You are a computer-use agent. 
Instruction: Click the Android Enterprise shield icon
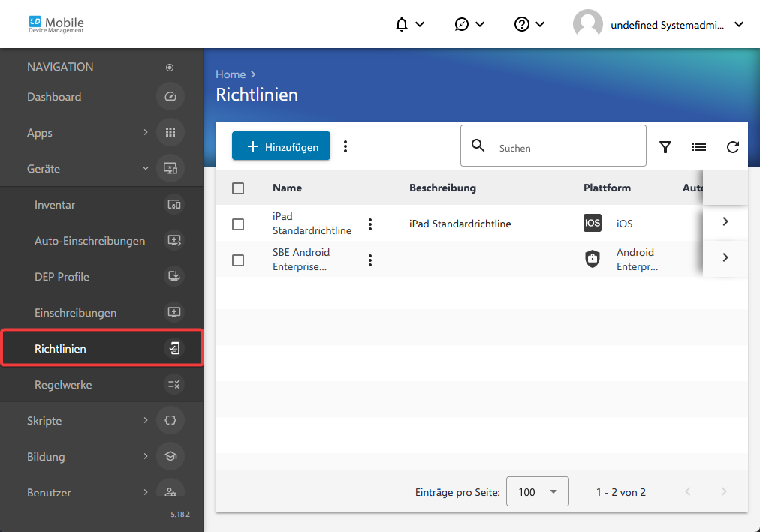(x=593, y=259)
